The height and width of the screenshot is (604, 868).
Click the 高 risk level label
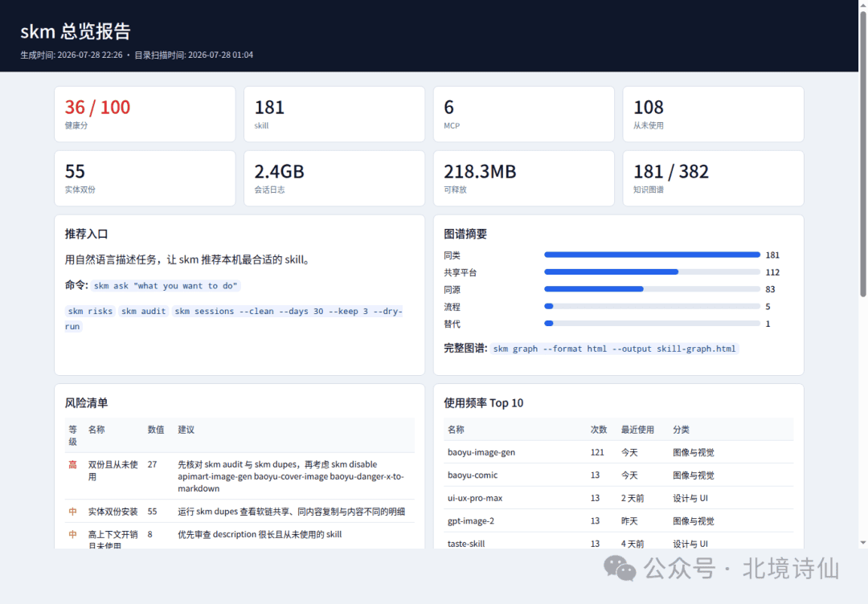tap(72, 464)
